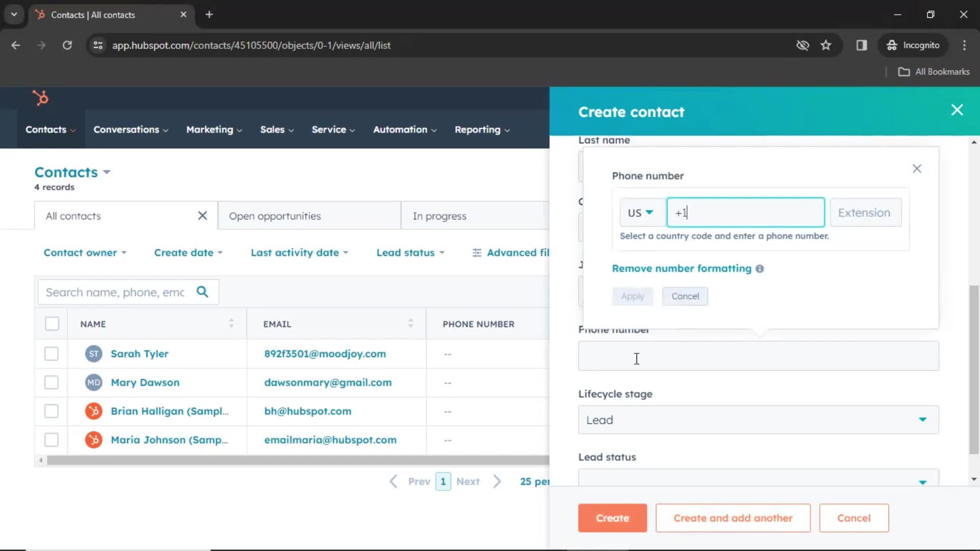Image resolution: width=980 pixels, height=551 pixels.
Task: Toggle the first contact row checkbox
Action: 52,353
